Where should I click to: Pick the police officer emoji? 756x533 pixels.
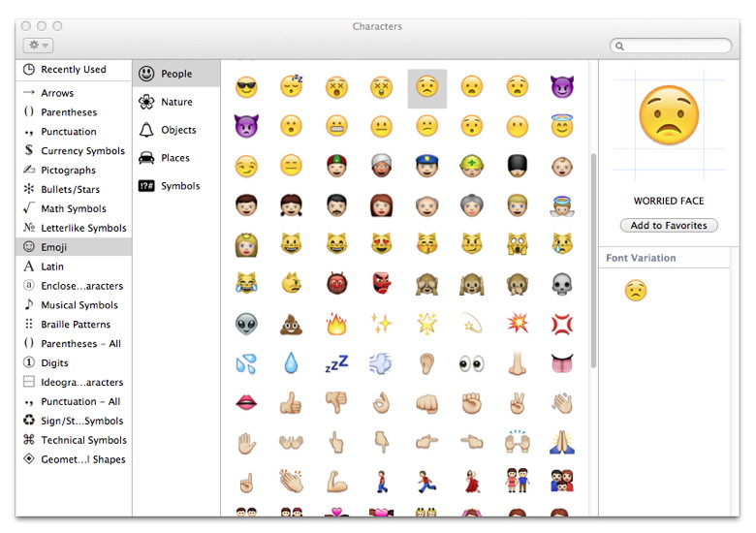426,166
